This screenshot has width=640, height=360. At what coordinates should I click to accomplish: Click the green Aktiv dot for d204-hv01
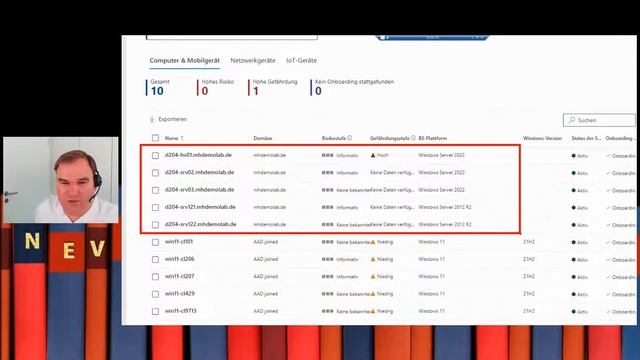click(573, 156)
